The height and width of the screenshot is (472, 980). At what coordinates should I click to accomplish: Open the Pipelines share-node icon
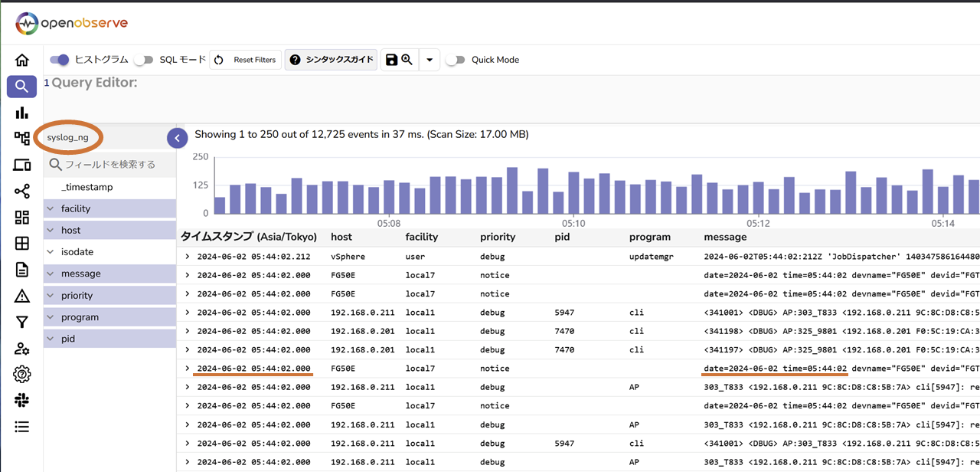(21, 192)
